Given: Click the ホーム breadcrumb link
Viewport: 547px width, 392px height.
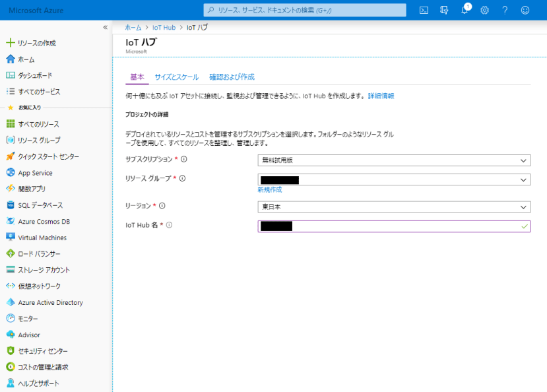Looking at the screenshot, I should 133,28.
